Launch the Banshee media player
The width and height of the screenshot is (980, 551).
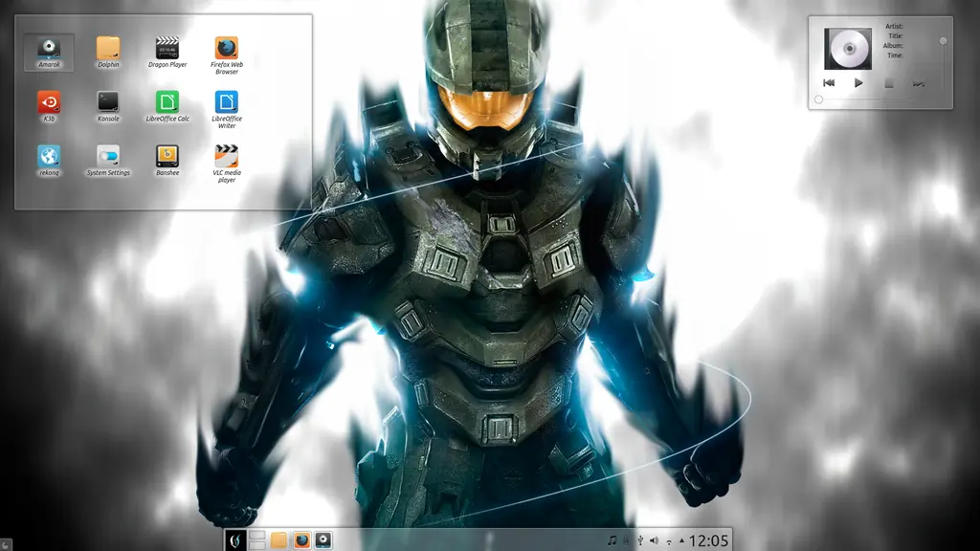[167, 161]
